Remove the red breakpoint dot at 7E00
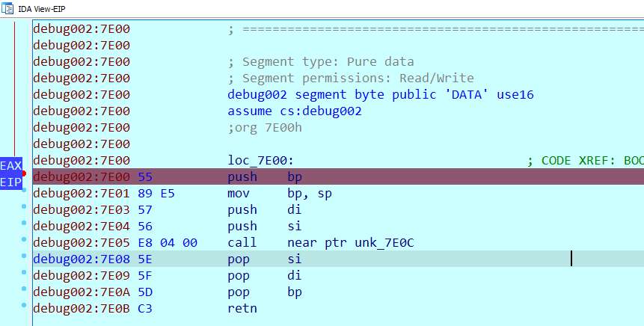Viewport: 644px width, 326px height. 24,173
